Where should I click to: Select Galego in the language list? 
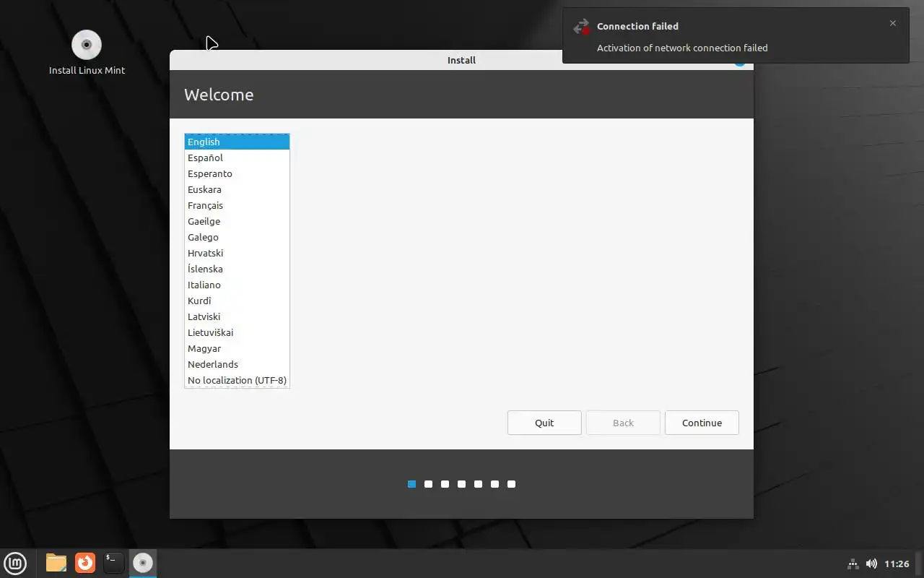click(x=237, y=237)
